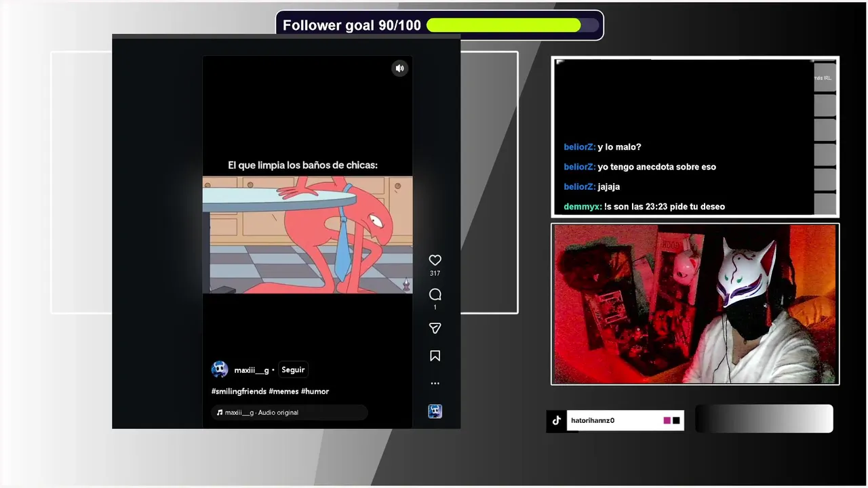
Task: Follow the creator with the Seguir button
Action: click(293, 369)
